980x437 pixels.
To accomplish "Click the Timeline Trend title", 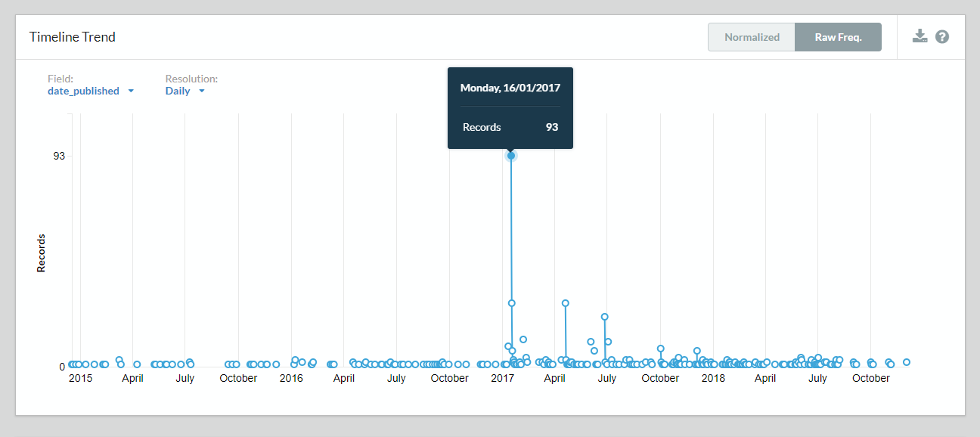I will pyautogui.click(x=73, y=37).
